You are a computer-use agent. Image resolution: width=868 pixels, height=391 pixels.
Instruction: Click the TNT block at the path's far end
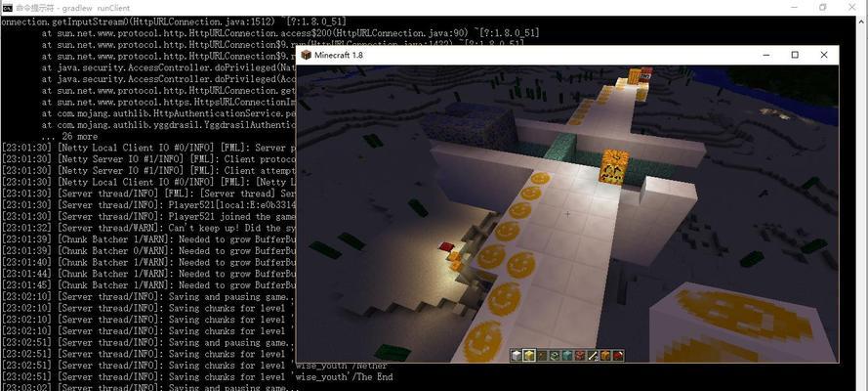tap(646, 73)
